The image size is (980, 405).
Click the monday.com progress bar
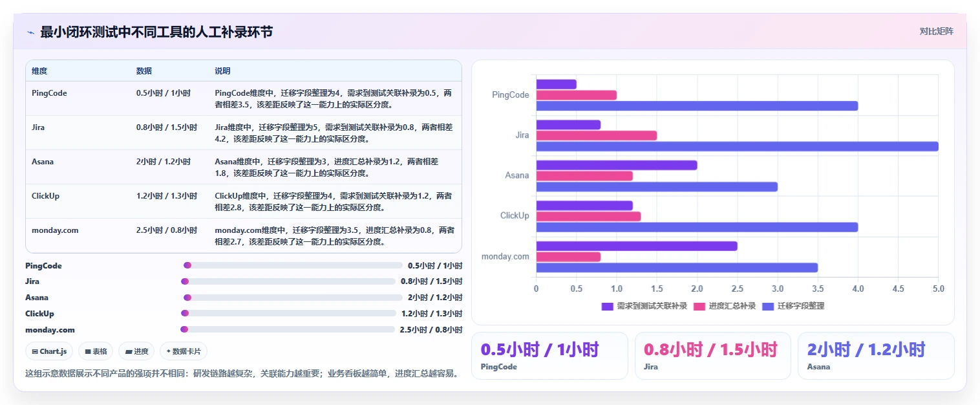(x=288, y=329)
